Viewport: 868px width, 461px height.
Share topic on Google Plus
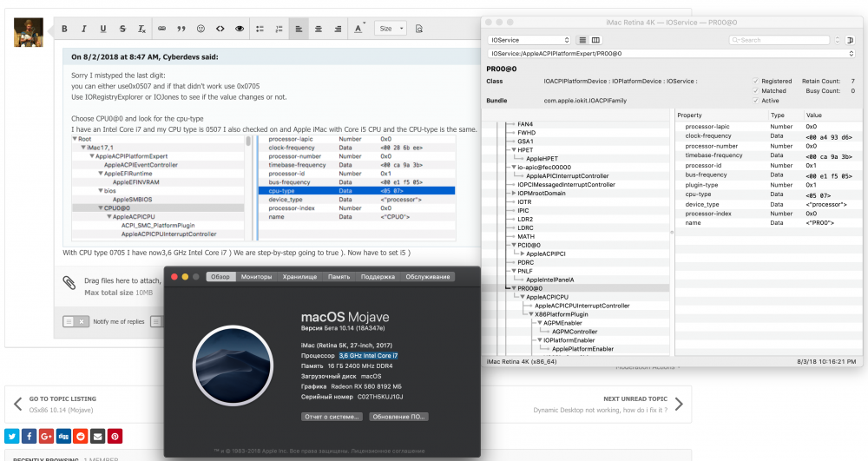coord(47,436)
